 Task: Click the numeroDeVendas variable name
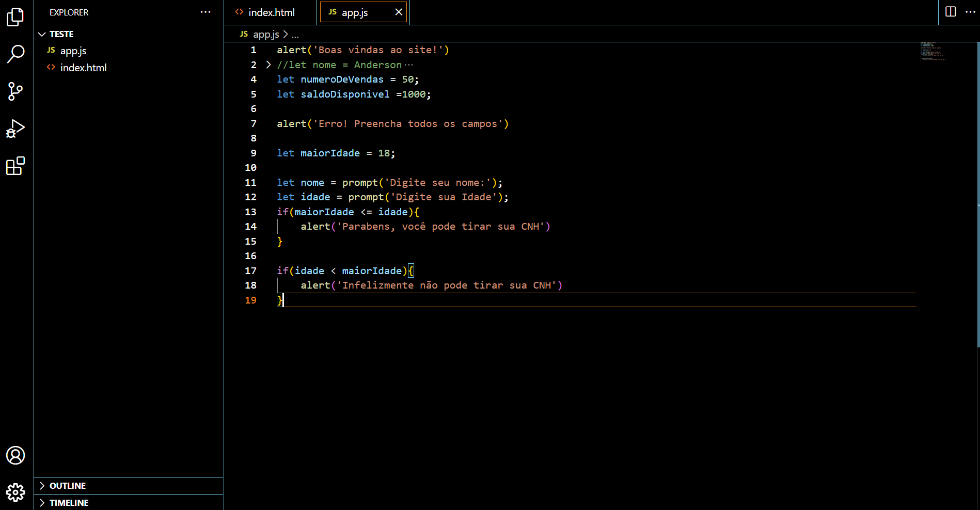click(x=342, y=79)
